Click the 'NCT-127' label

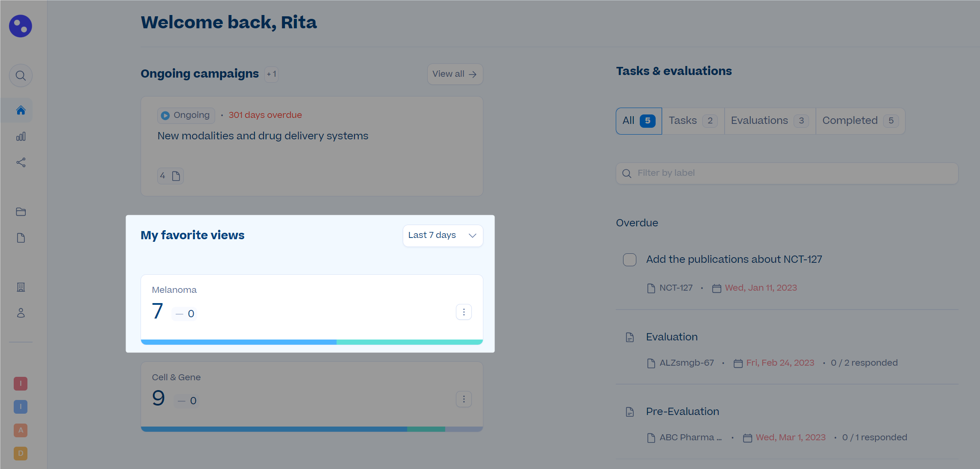tap(676, 288)
